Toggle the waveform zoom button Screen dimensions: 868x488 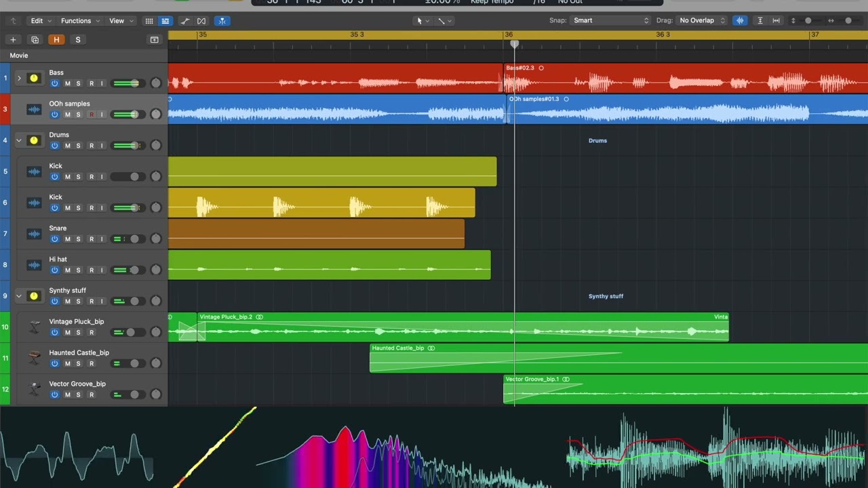point(740,21)
